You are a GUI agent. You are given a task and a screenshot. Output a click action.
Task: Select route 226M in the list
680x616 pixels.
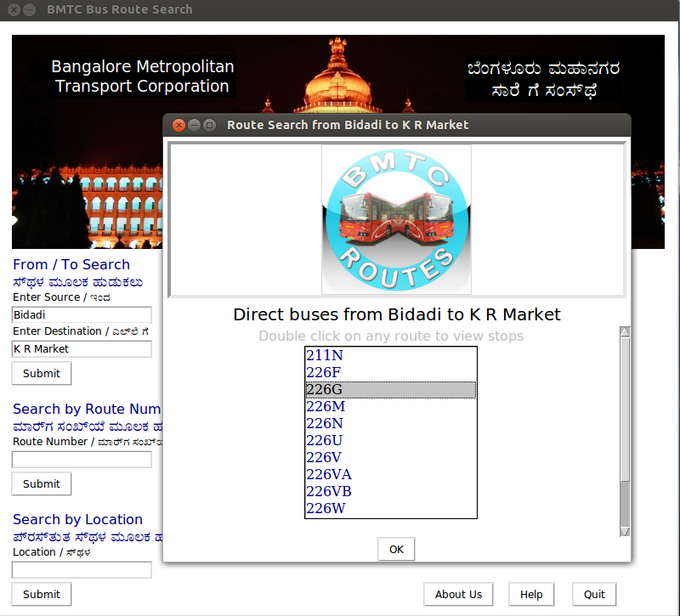[x=391, y=406]
